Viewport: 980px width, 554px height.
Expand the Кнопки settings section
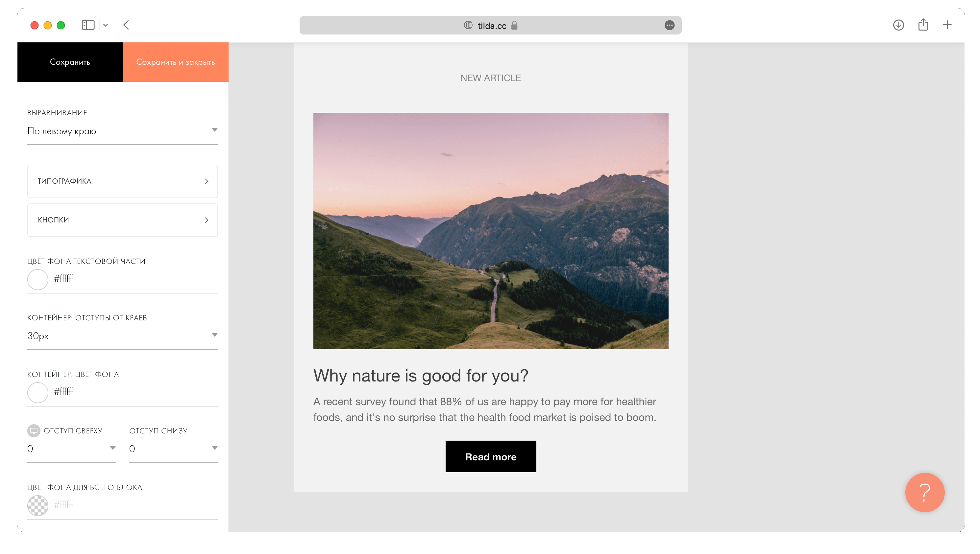tap(123, 220)
